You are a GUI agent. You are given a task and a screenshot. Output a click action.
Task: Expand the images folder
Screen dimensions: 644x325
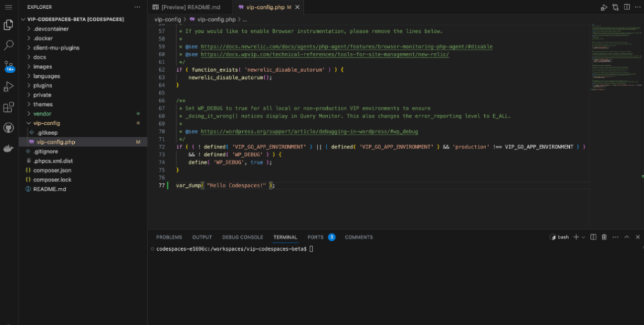tap(42, 67)
